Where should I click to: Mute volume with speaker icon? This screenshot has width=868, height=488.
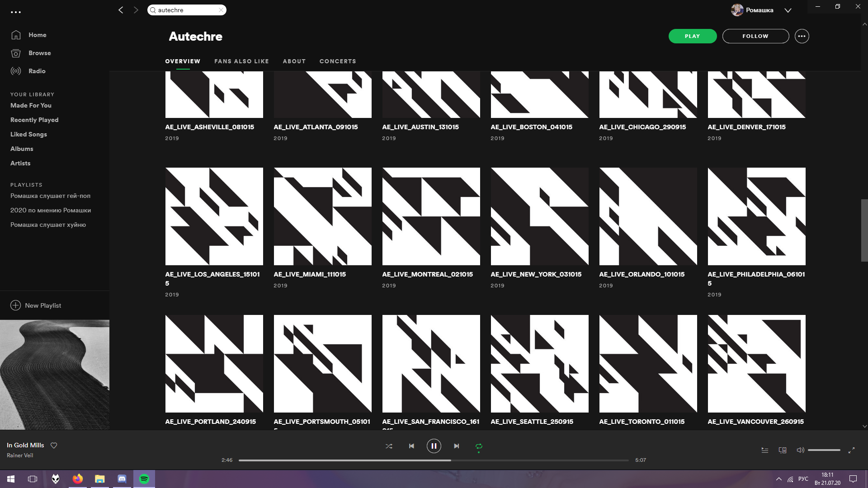[x=800, y=450]
